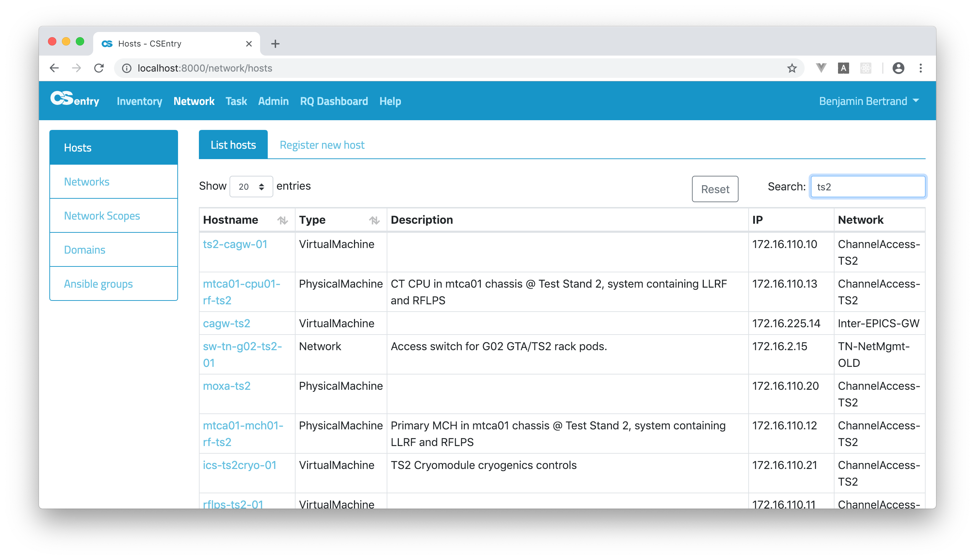Open RQ Dashboard in navigation bar
The height and width of the screenshot is (560, 975).
(334, 101)
